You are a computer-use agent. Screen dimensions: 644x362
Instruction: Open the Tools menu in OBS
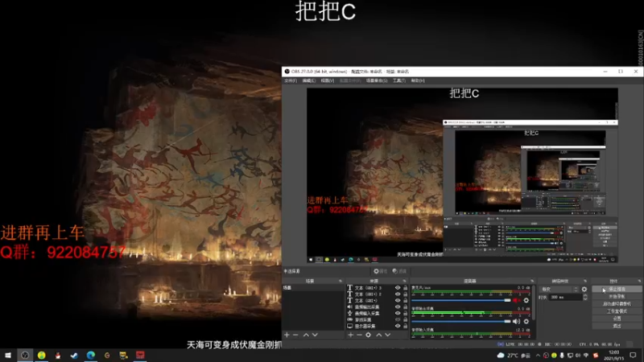coord(398,81)
